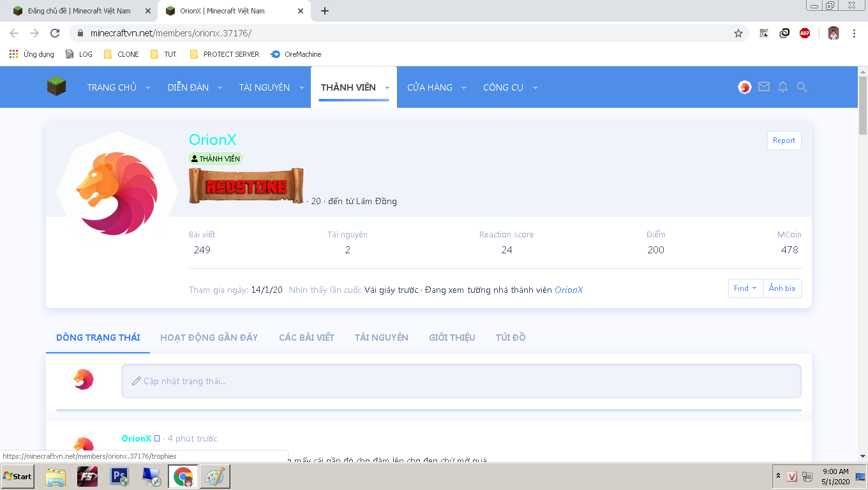Open the Điểm count 200
The width and height of the screenshot is (868, 490).
pos(655,250)
